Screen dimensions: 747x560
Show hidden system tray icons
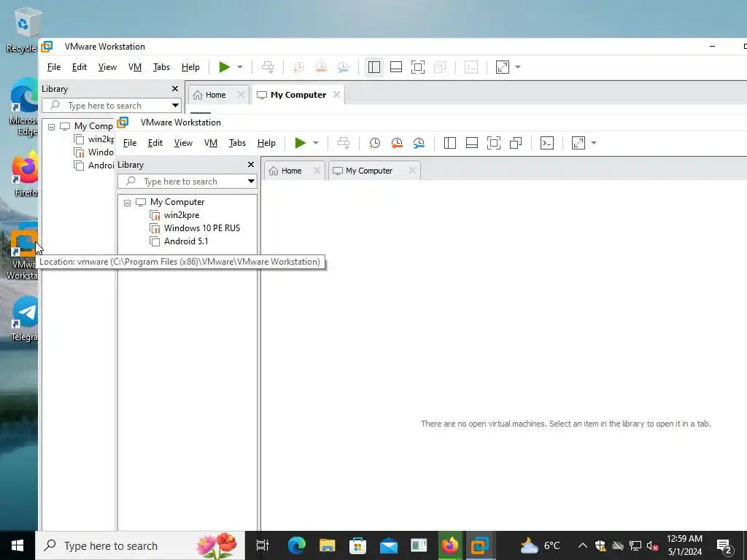tap(583, 545)
